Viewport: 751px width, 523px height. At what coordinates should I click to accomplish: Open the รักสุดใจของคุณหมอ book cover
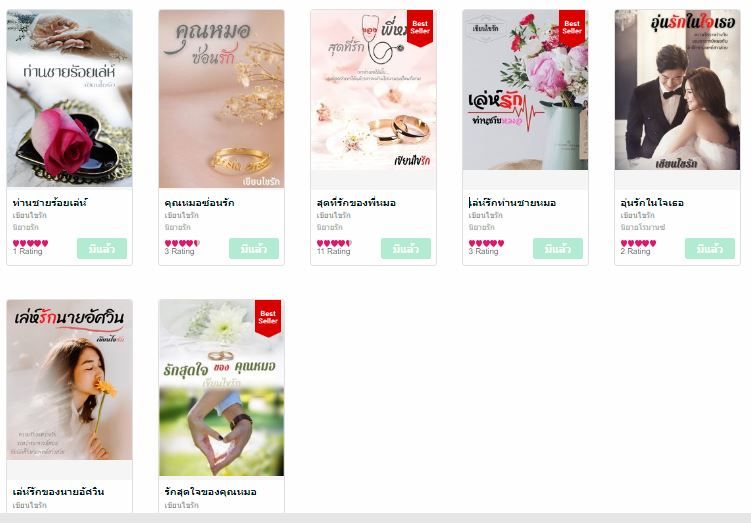click(221, 388)
